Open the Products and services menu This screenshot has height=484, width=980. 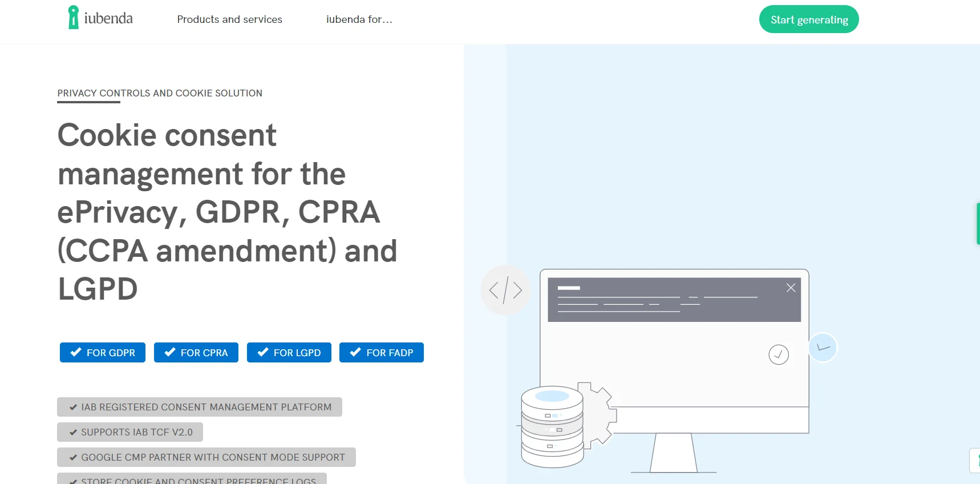[x=229, y=19]
